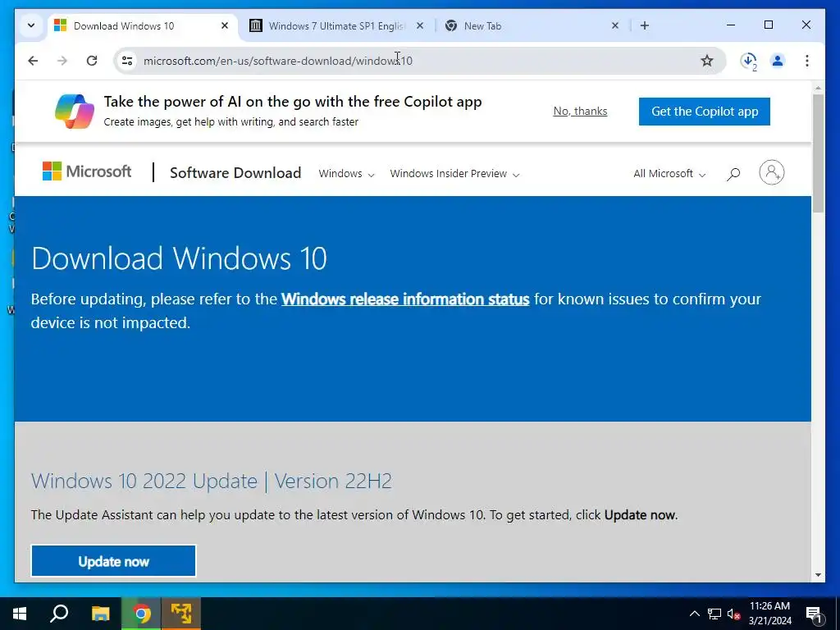This screenshot has width=840, height=630.
Task: Open Windows release information status link
Action: (x=405, y=299)
